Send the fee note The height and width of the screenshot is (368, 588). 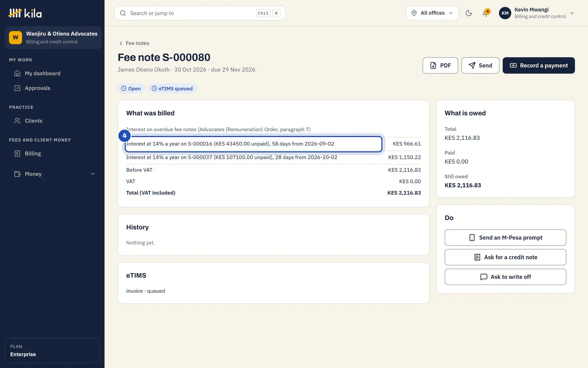480,65
